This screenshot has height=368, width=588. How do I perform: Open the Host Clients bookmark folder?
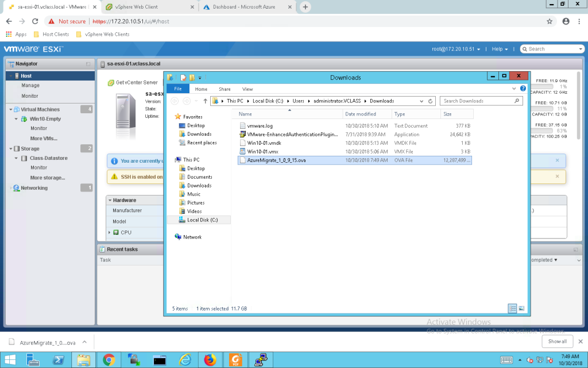coord(51,34)
